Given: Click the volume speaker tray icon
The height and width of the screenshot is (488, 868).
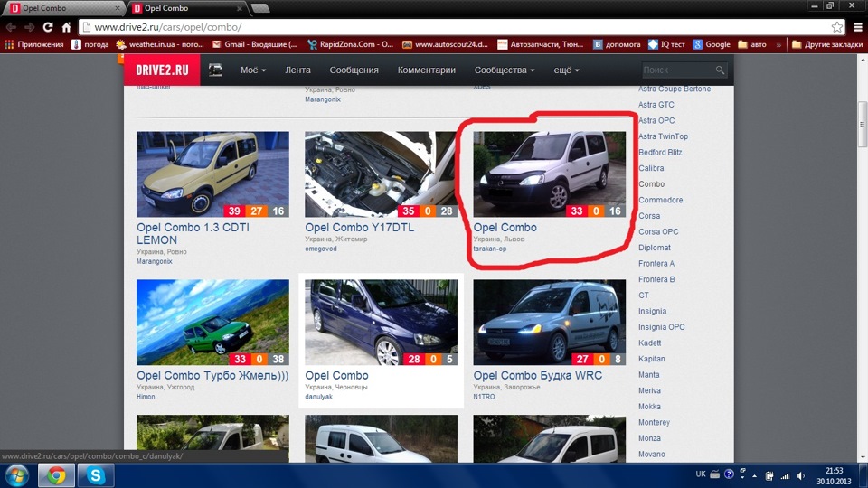Looking at the screenshot, I should 801,475.
